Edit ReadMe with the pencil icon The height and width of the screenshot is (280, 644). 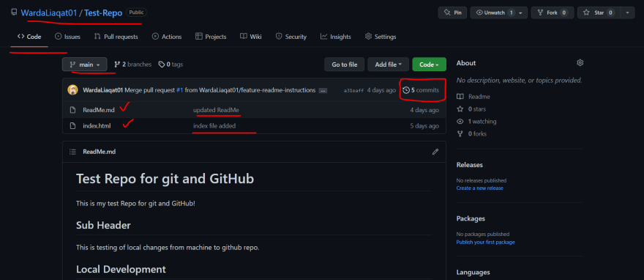coord(435,152)
